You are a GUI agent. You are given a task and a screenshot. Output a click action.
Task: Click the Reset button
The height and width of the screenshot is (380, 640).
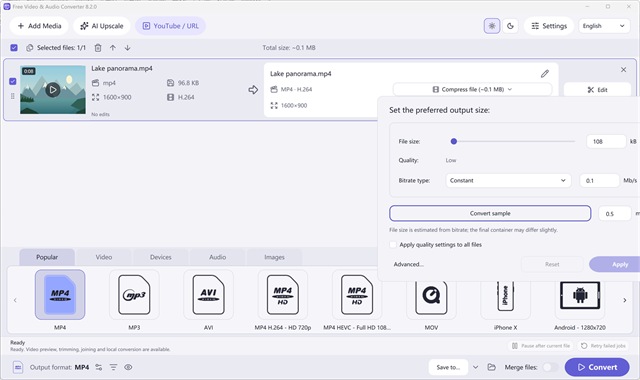(552, 264)
